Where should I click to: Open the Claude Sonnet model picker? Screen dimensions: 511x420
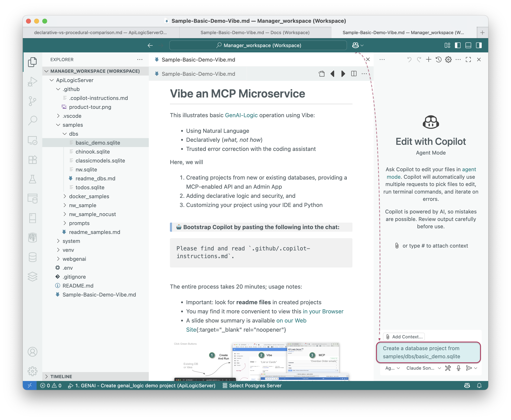[423, 368]
